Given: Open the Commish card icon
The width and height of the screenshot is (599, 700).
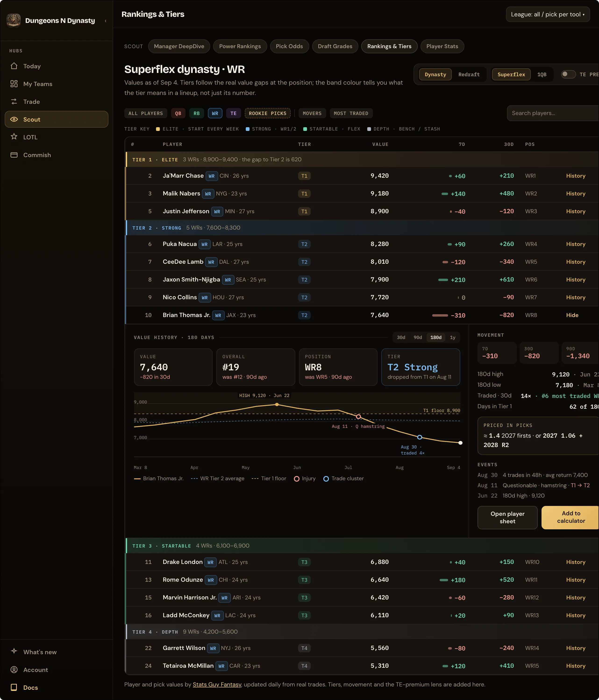Looking at the screenshot, I should coord(14,155).
